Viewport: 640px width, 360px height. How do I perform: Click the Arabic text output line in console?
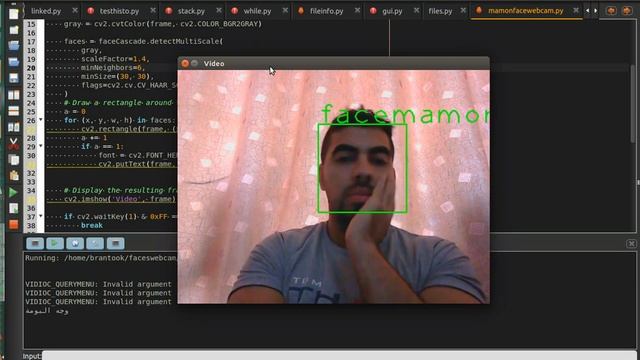coord(47,311)
